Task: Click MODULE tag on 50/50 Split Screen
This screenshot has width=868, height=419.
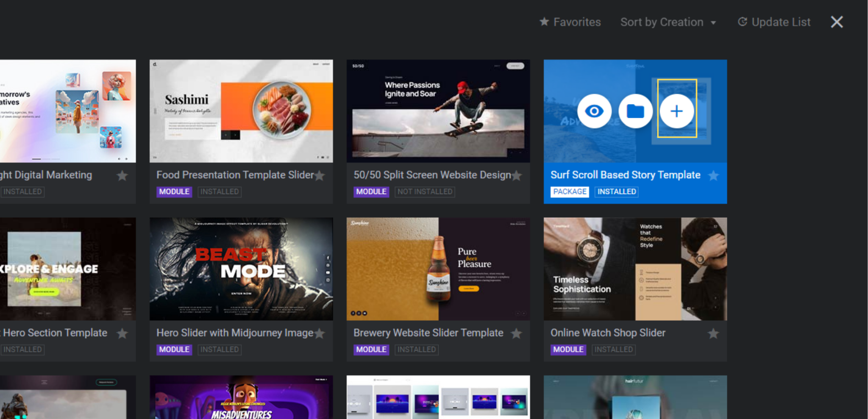Action: tap(371, 191)
